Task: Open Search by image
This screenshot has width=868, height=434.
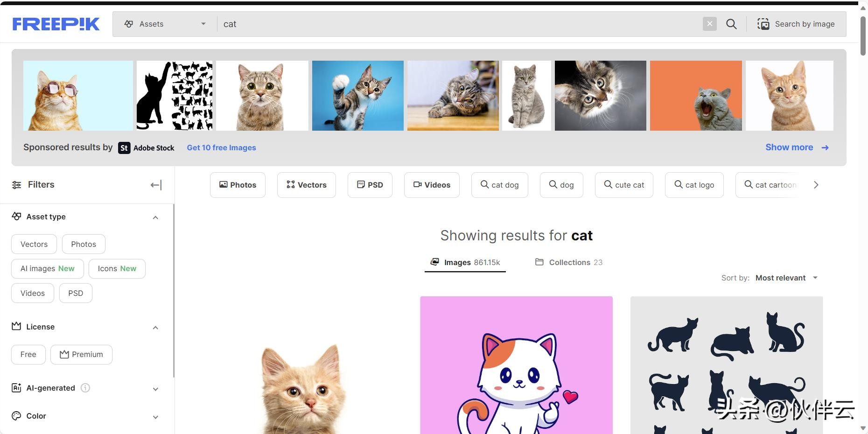Action: 796,24
